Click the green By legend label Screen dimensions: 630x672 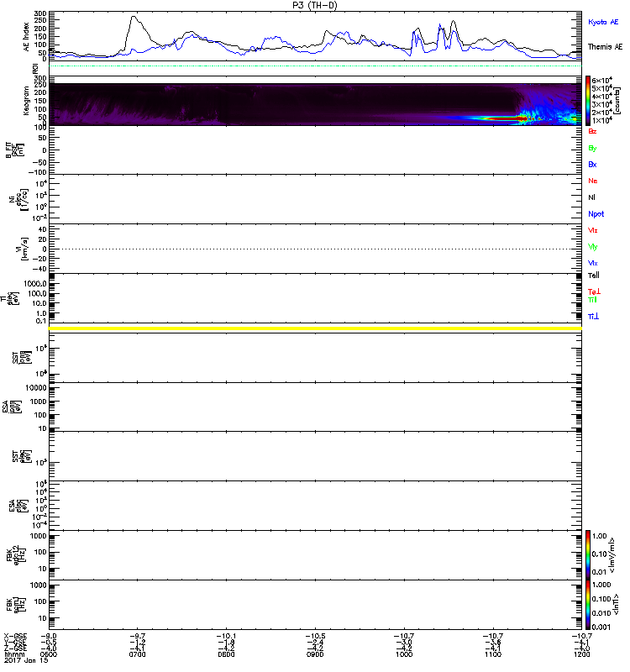[592, 149]
